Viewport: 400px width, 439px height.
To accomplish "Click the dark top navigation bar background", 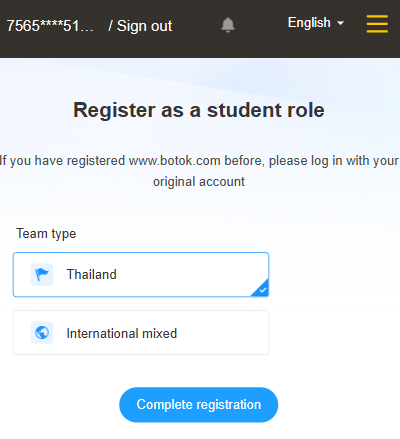I will [260, 47].
